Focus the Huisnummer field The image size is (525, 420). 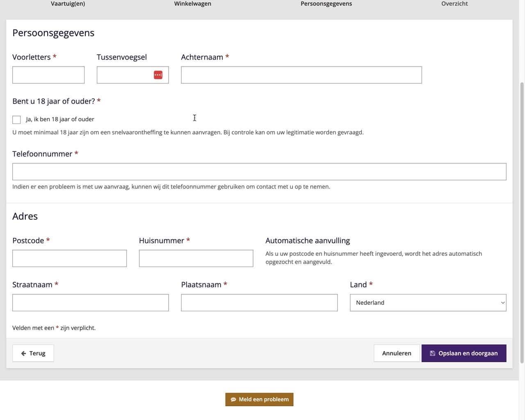click(196, 258)
